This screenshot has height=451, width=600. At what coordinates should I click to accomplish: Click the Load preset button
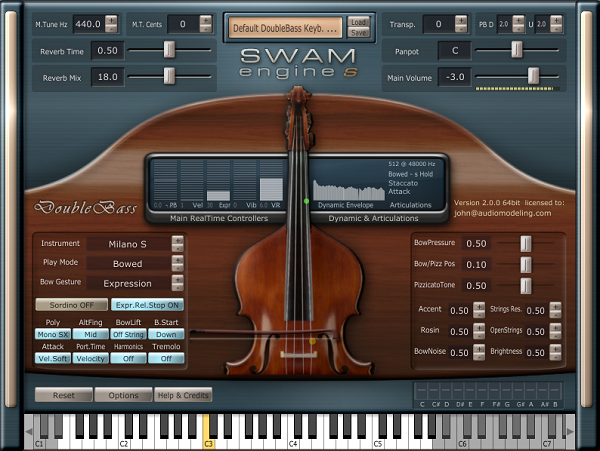(358, 22)
